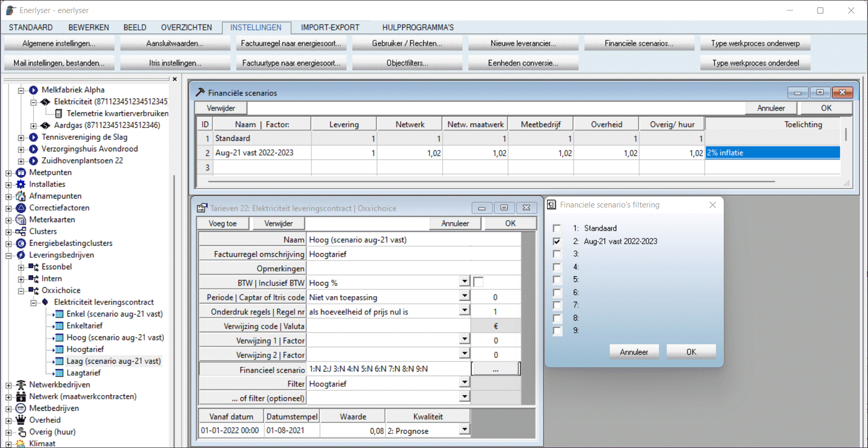Click the Elektriciteit connection icon under Melkfabriek Alpha
The height and width of the screenshot is (448, 868).
46,102
